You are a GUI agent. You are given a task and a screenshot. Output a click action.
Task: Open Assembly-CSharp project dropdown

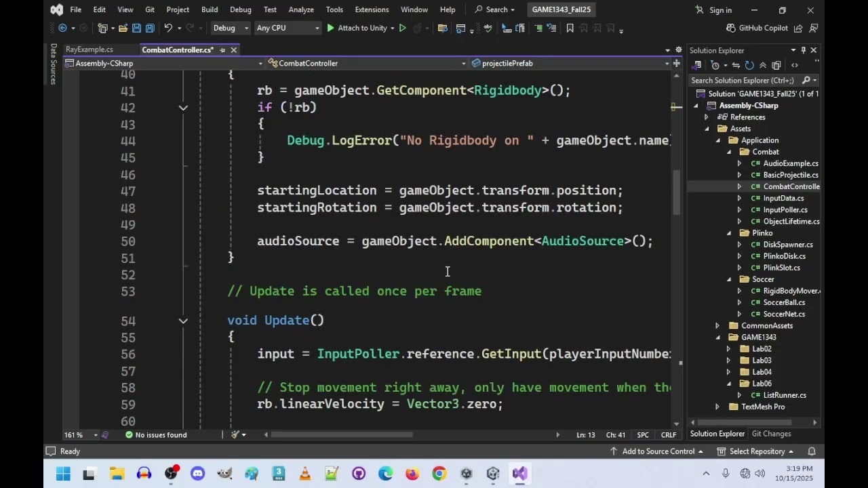point(164,63)
